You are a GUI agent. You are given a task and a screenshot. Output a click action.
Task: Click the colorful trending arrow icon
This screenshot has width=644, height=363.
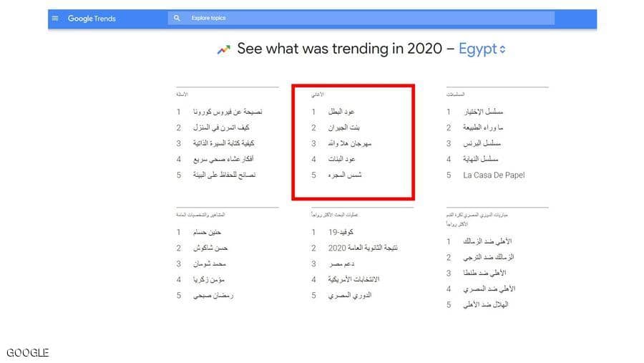click(224, 49)
